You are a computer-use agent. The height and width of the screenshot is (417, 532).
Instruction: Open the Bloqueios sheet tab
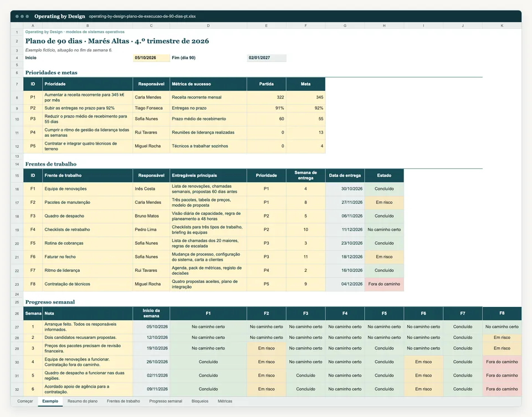coord(200,401)
